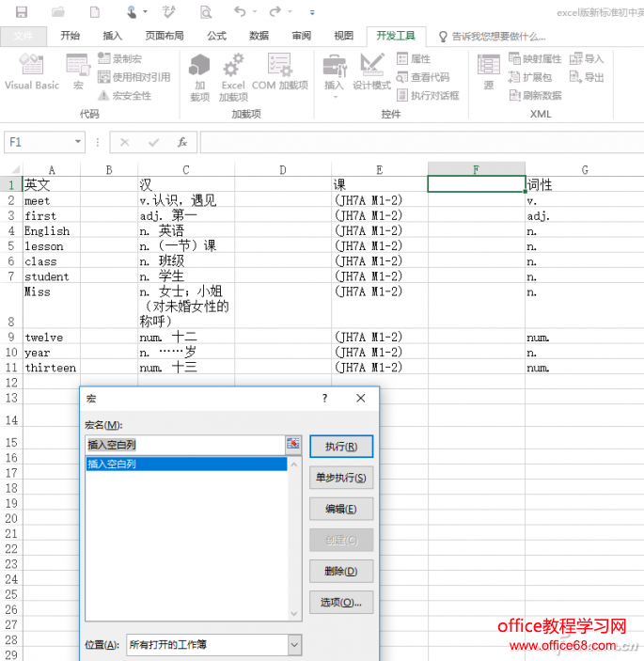Screen dimensions: 644x661
Task: Open the Visual Basic editor
Action: pos(32,71)
